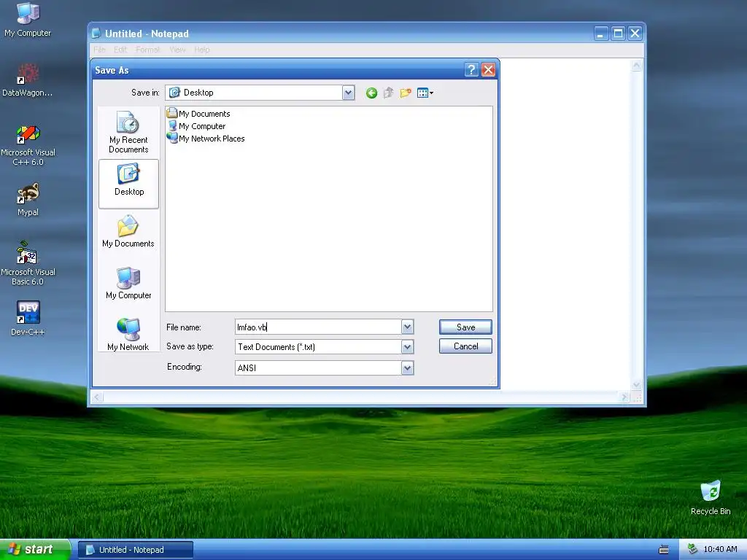Click the keyboard icon in the taskbar
Image resolution: width=747 pixels, height=560 pixels.
tap(663, 550)
